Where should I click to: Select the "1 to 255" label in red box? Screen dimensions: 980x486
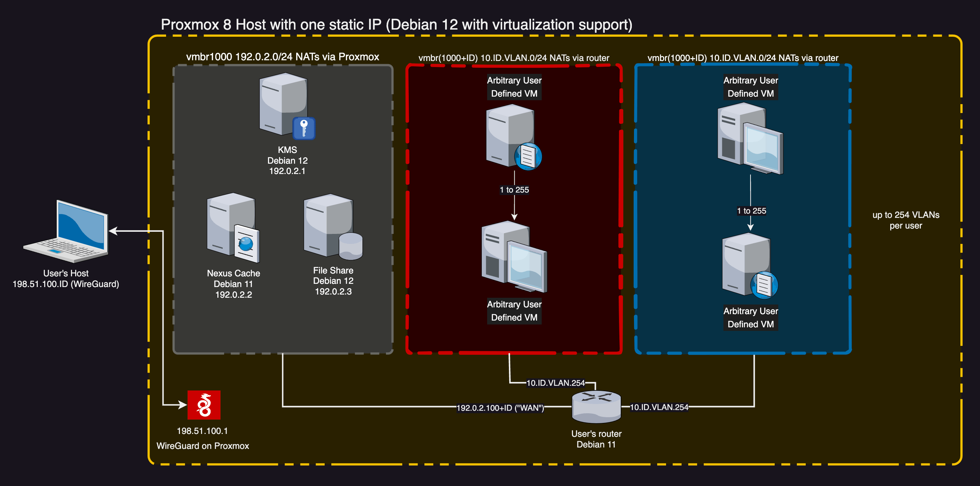[514, 190]
